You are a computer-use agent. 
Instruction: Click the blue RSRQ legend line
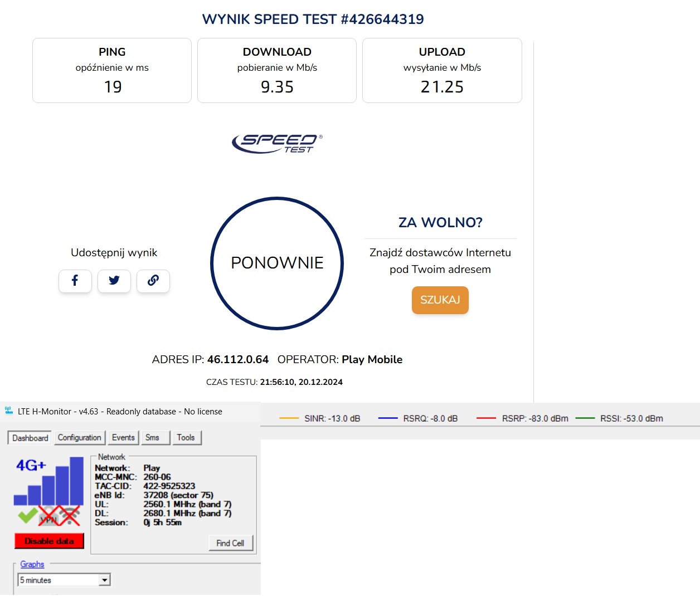coord(388,418)
